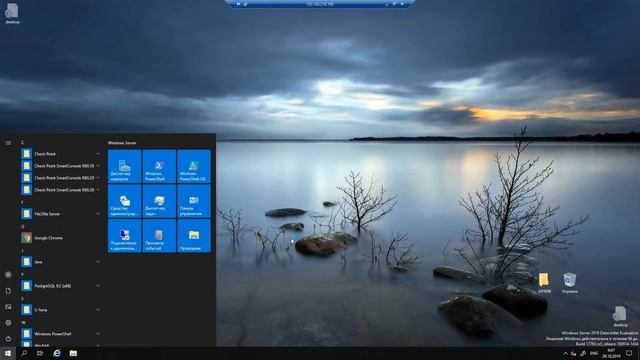Click the network icon in system tray
Screen dimensions: 640x360
(x=583, y=353)
